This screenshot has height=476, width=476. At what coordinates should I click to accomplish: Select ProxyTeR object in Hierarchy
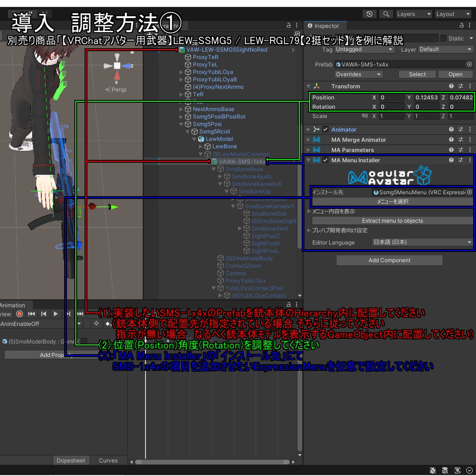(205, 57)
